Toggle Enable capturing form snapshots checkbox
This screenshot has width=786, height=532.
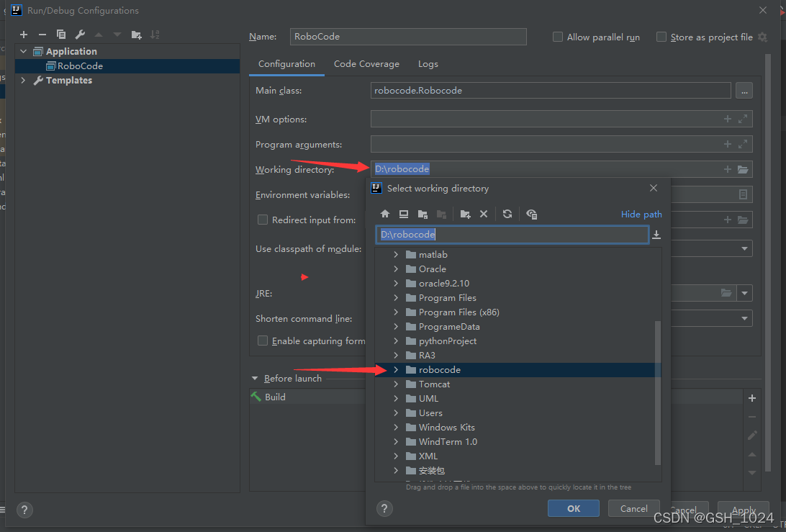tap(263, 341)
